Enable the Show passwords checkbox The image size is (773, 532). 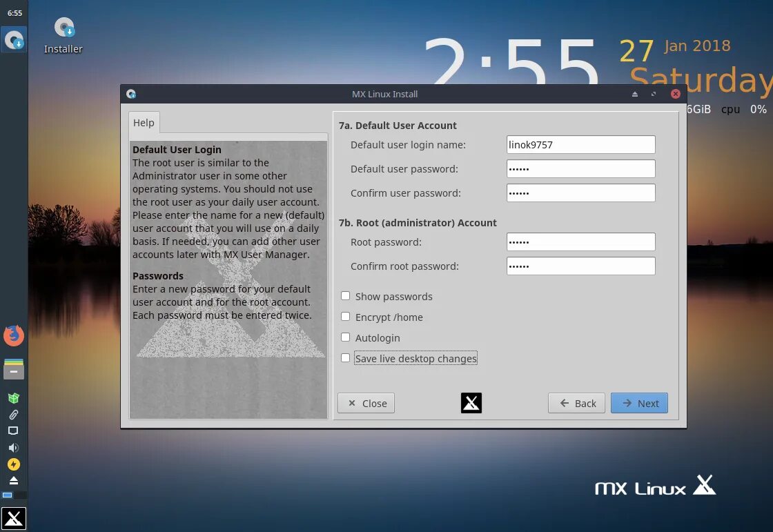[x=346, y=296]
